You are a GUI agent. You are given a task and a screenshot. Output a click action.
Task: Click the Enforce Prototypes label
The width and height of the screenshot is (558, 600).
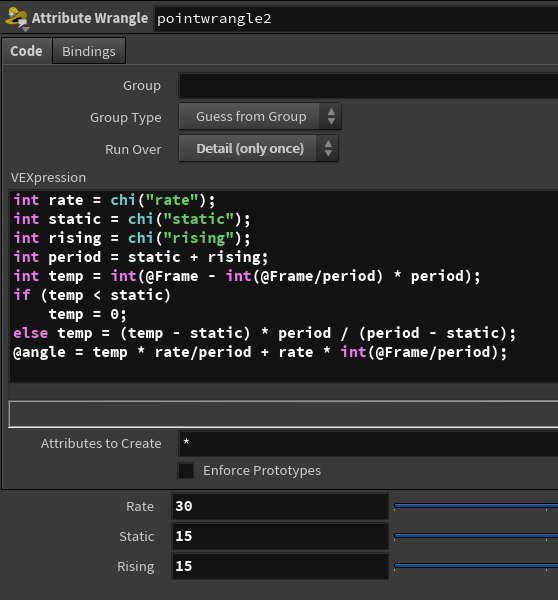[x=262, y=470]
